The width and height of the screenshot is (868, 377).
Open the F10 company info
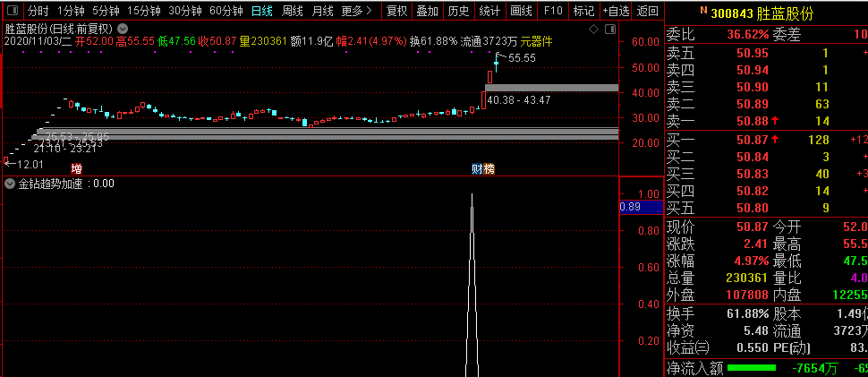tap(553, 11)
